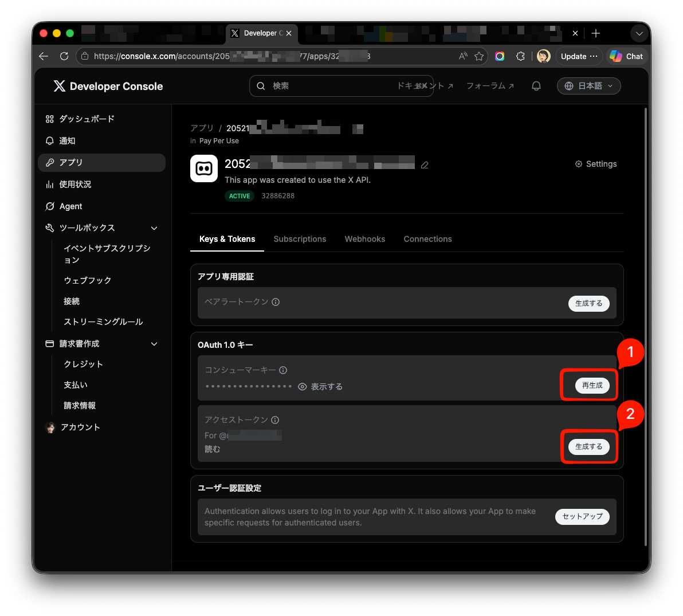683x616 pixels.
Task: Open ウェブフック sidebar item
Action: [x=88, y=280]
